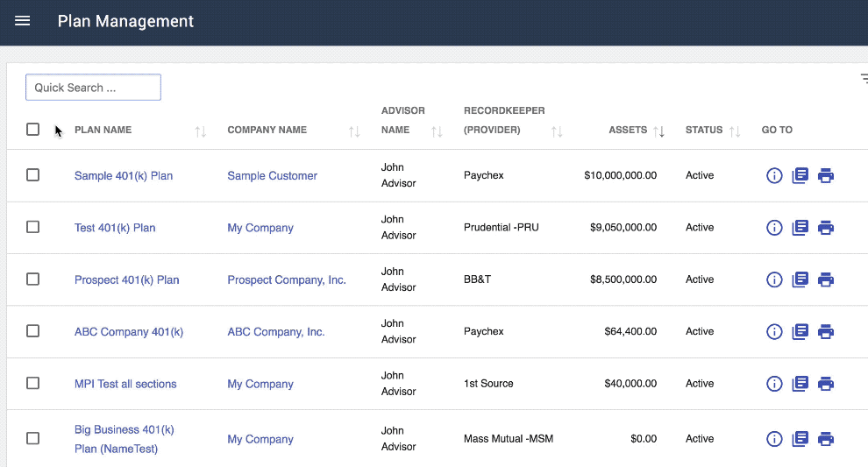Sort by Company Name column arrows
This screenshot has height=467, width=868.
(354, 131)
